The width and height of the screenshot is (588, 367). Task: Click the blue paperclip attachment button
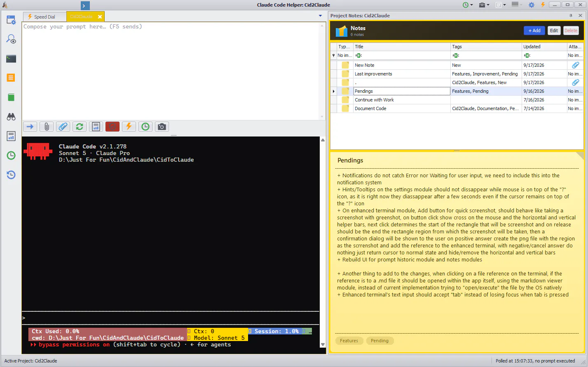coord(63,127)
